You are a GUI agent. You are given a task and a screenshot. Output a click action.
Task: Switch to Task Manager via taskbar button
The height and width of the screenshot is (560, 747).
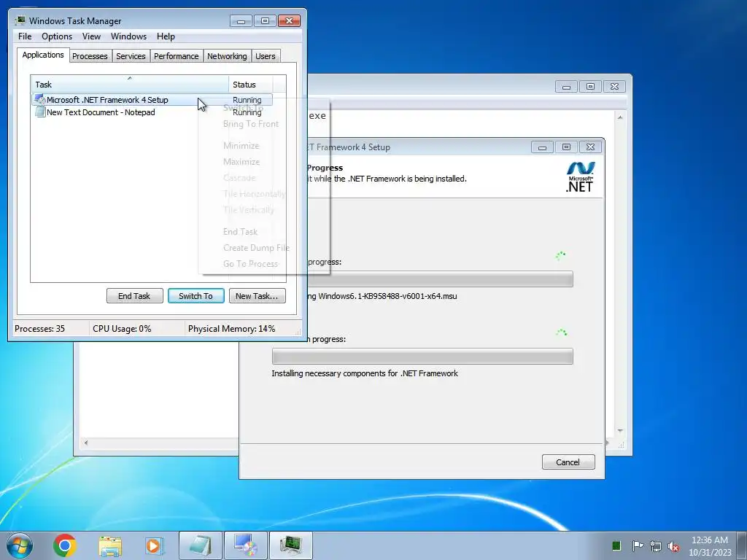point(291,545)
